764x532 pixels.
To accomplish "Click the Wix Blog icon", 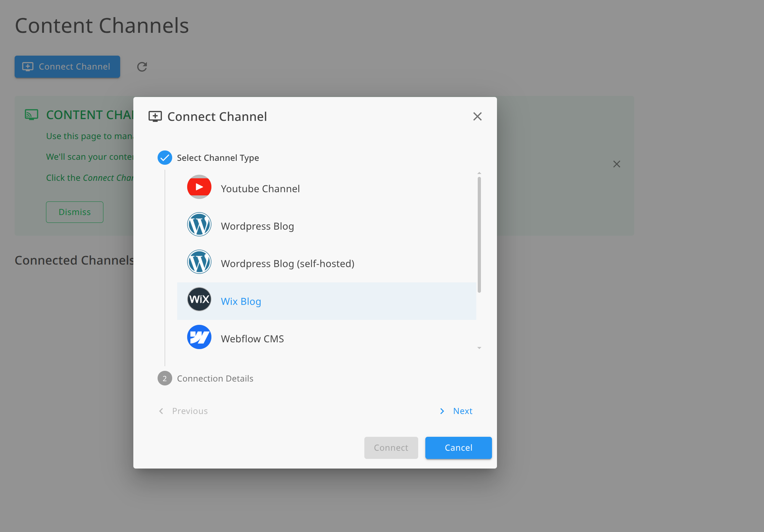I will tap(199, 299).
